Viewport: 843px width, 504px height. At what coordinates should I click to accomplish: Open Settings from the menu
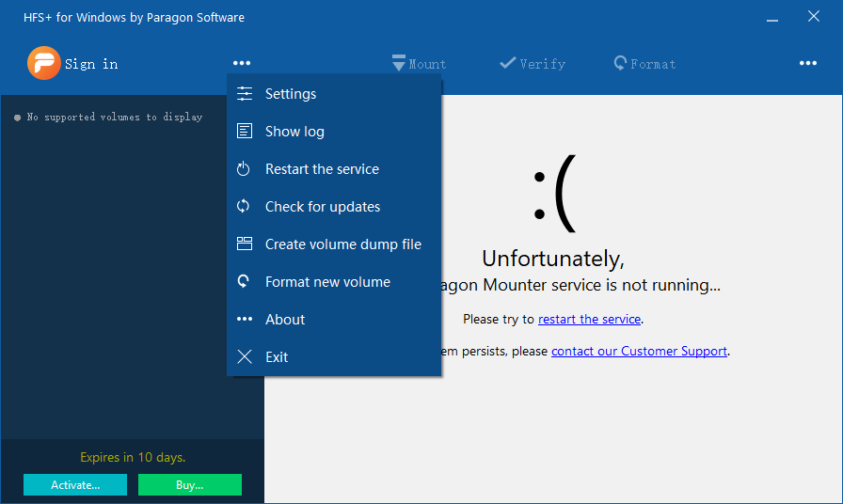pyautogui.click(x=291, y=94)
